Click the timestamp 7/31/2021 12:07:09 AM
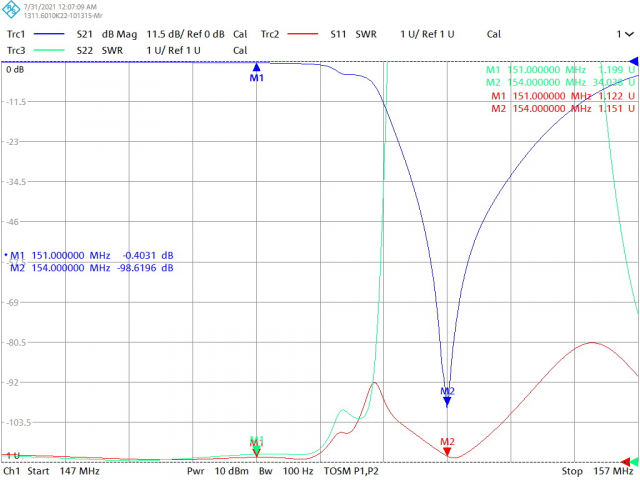Image resolution: width=640 pixels, height=480 pixels. click(60, 7)
